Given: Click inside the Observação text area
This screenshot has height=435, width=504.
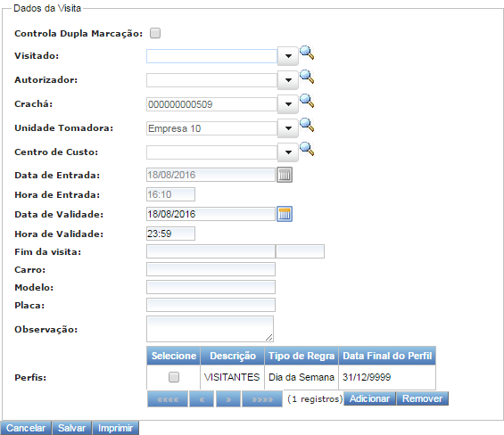Looking at the screenshot, I should click(x=210, y=329).
